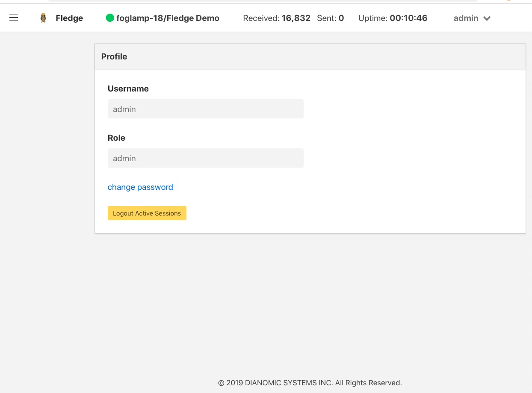The width and height of the screenshot is (532, 393).
Task: Click the Uptime label text
Action: point(372,18)
